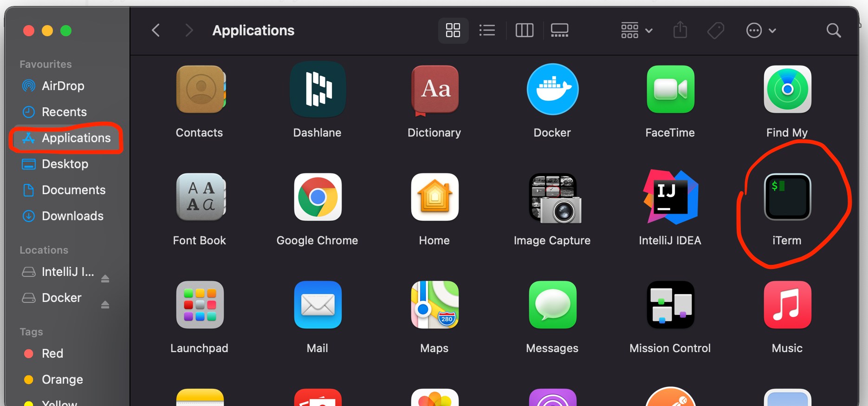868x406 pixels.
Task: Select the Find My app icon
Action: click(787, 89)
